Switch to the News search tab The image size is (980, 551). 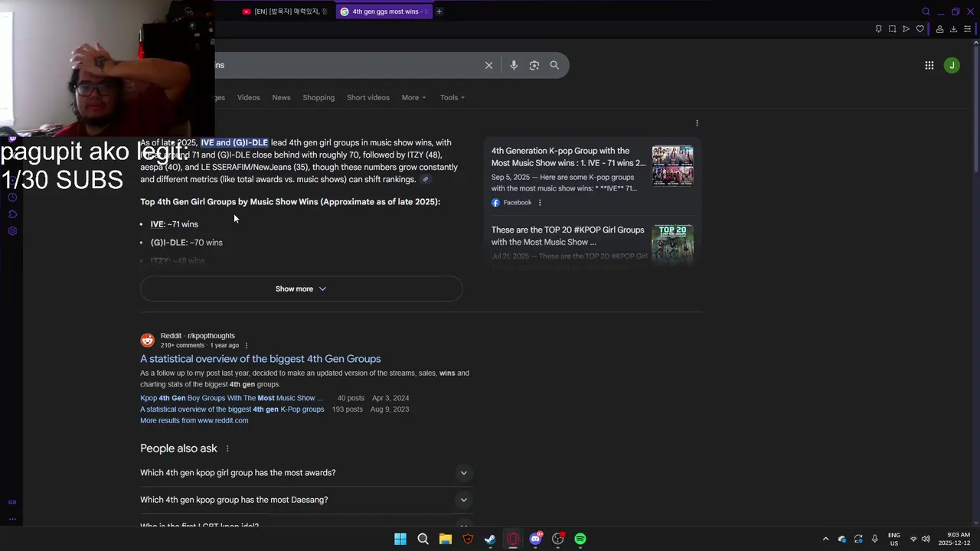(x=281, y=97)
